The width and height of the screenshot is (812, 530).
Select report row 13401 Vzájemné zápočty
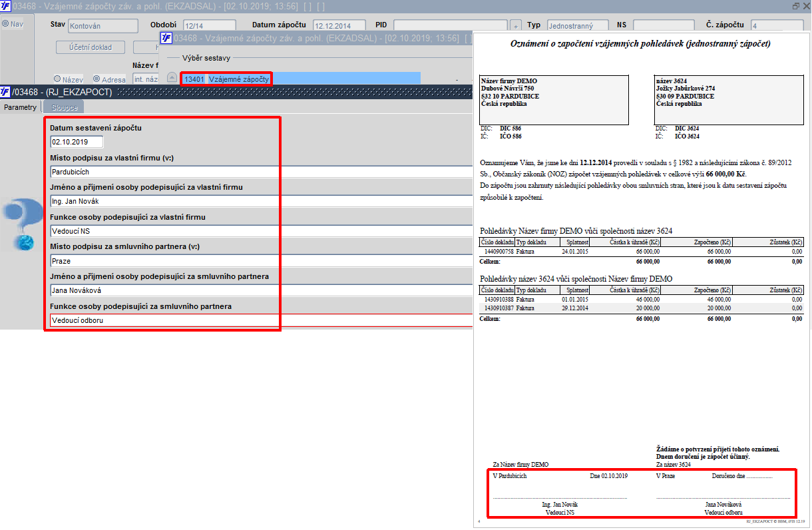point(301,79)
